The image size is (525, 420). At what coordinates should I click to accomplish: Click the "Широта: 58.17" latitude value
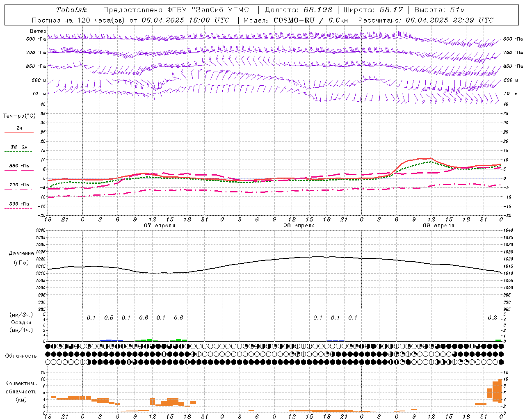coord(373,10)
